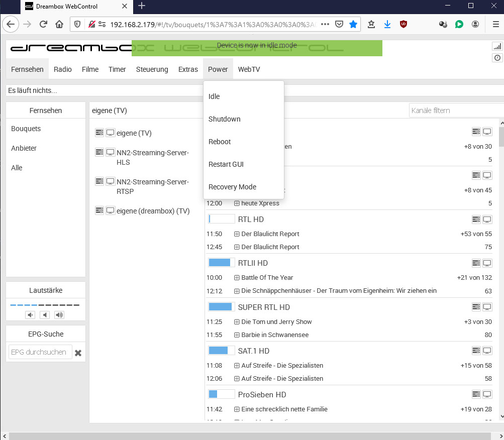
Task: Click monitor icon next to eigene (dreambox) (TV)
Action: click(110, 210)
